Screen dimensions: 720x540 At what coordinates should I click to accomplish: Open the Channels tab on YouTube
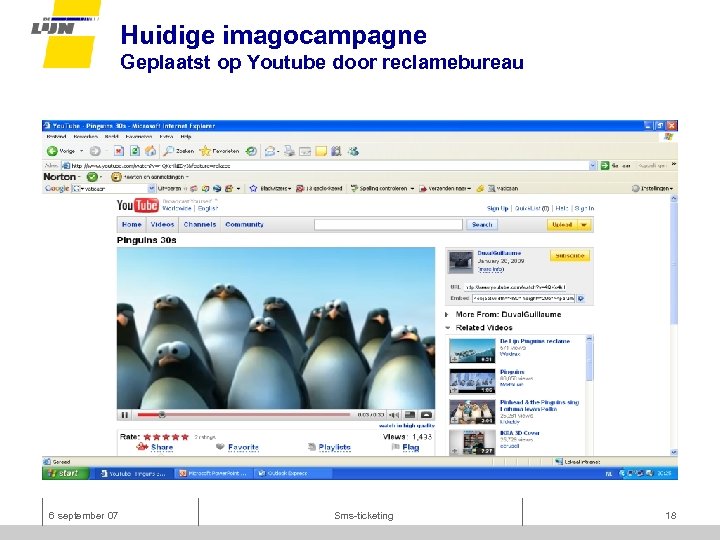point(200,225)
